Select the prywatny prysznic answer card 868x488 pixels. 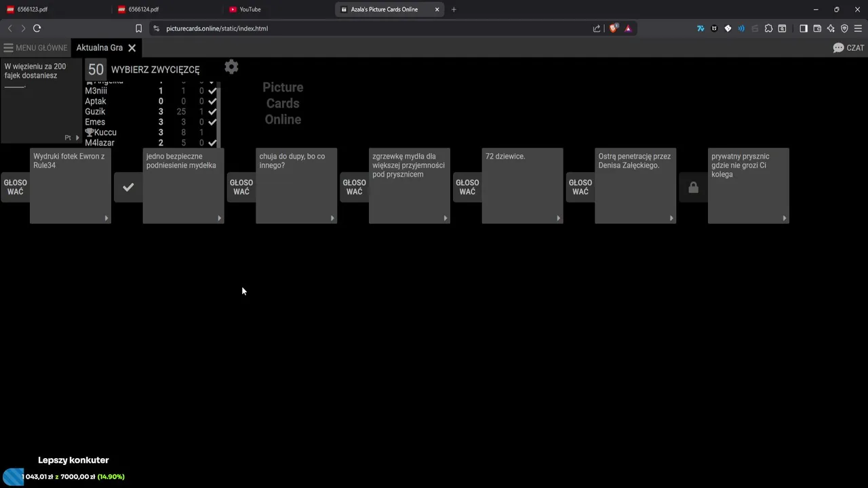pos(749,186)
